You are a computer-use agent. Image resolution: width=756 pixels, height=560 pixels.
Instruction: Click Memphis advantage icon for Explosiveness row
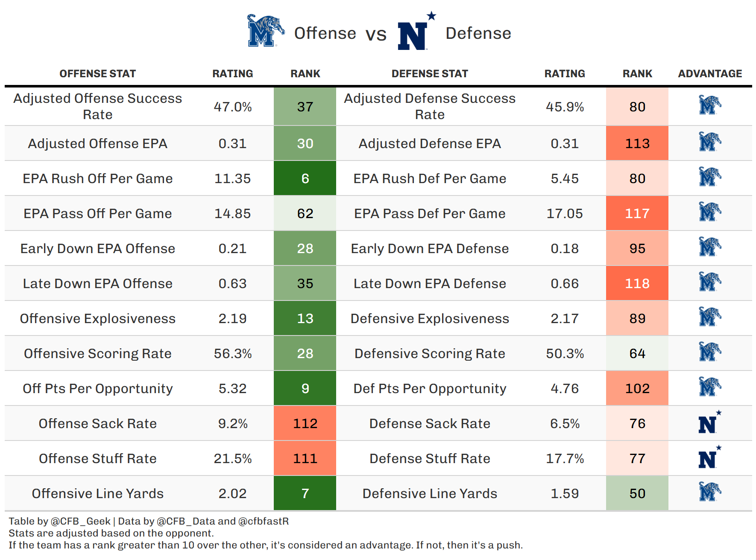pos(709,317)
